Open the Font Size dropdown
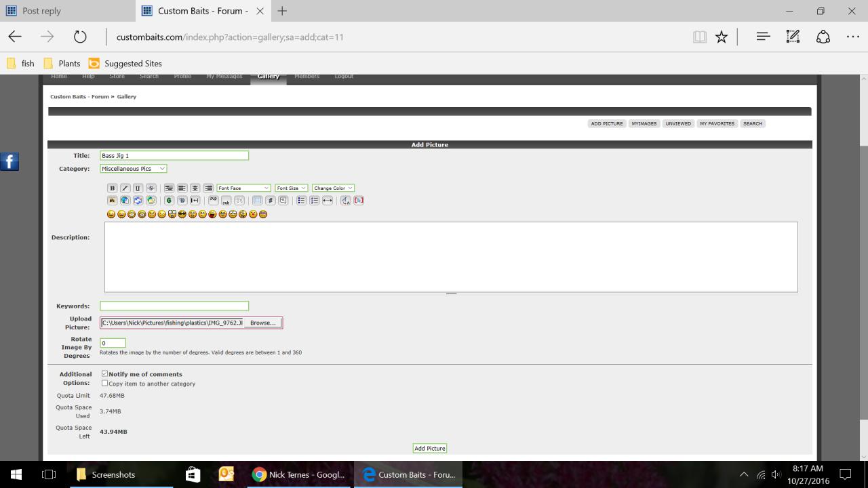 [x=291, y=188]
